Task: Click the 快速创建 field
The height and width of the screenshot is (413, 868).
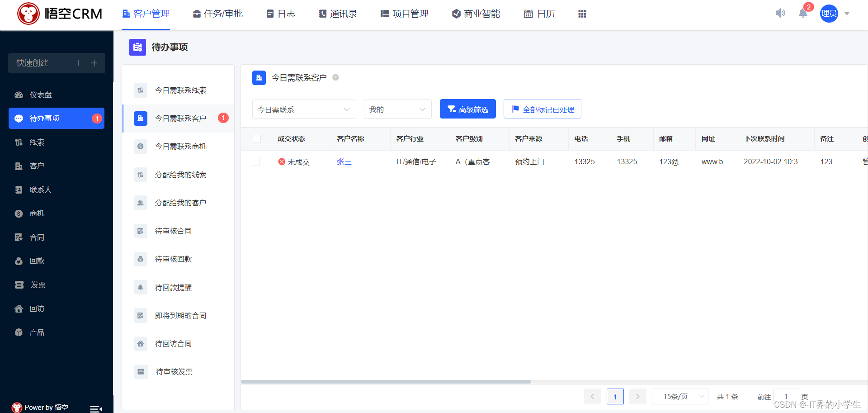Action: tap(57, 63)
